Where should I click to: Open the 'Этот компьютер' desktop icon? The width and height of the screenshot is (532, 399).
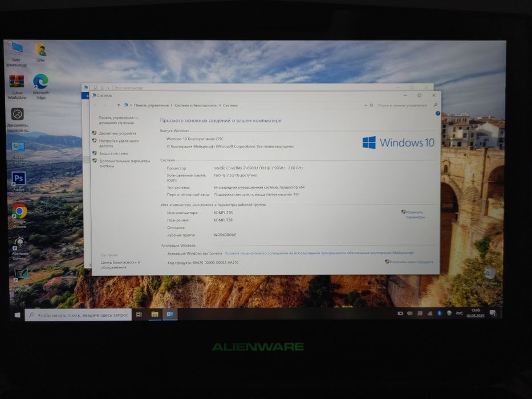17,54
